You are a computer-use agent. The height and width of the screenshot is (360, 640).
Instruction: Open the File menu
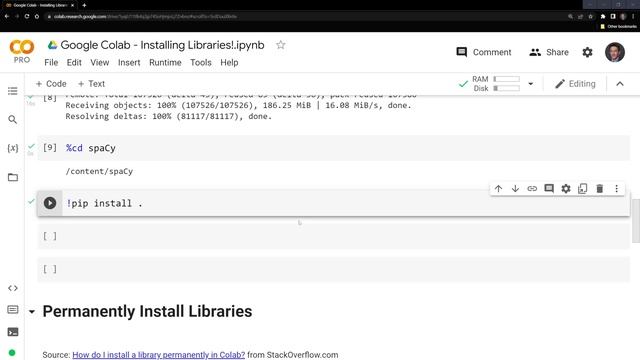click(x=51, y=62)
